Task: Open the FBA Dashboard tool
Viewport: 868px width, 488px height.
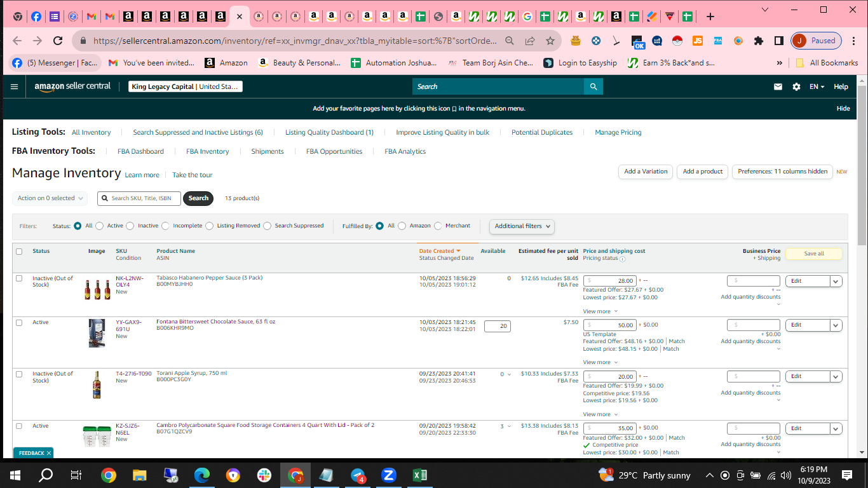Action: (140, 151)
